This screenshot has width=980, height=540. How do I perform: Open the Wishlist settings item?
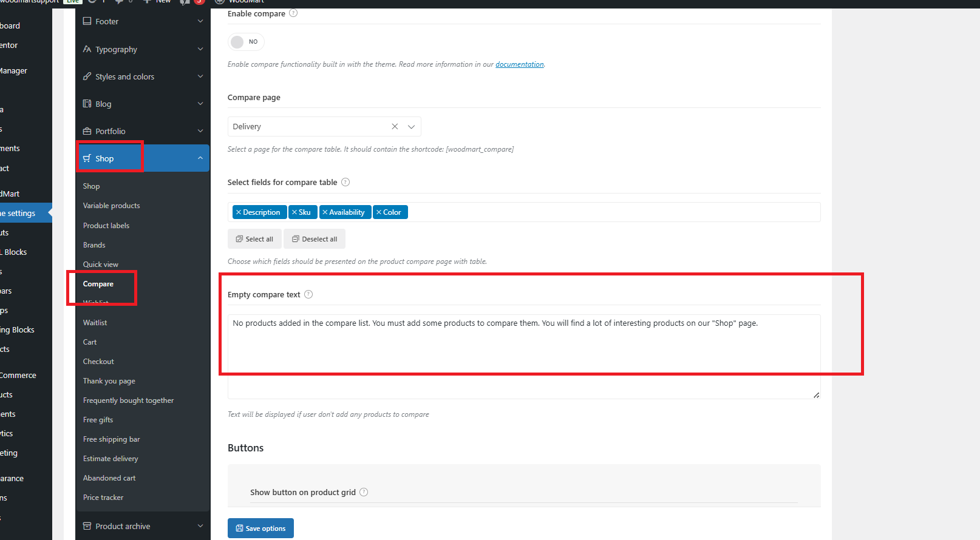click(96, 302)
